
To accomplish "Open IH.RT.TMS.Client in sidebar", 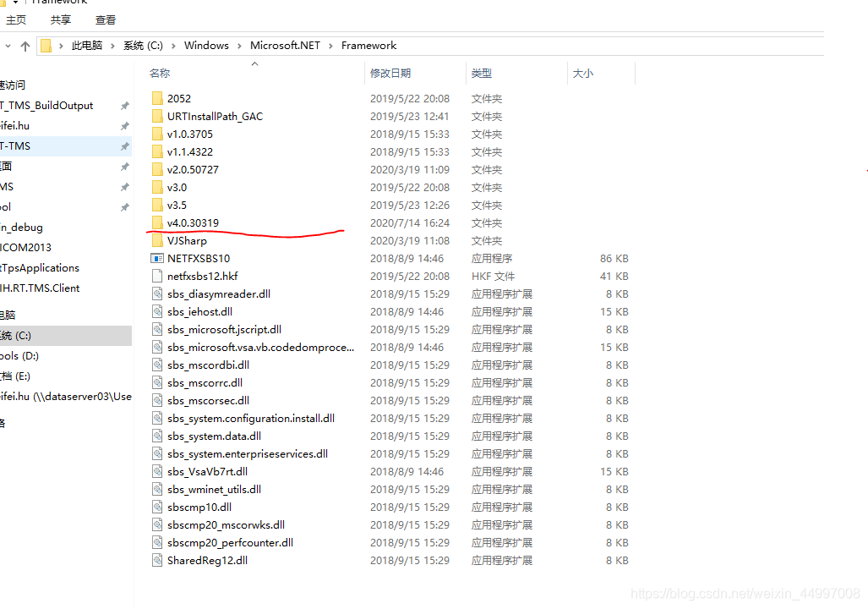I will [40, 288].
